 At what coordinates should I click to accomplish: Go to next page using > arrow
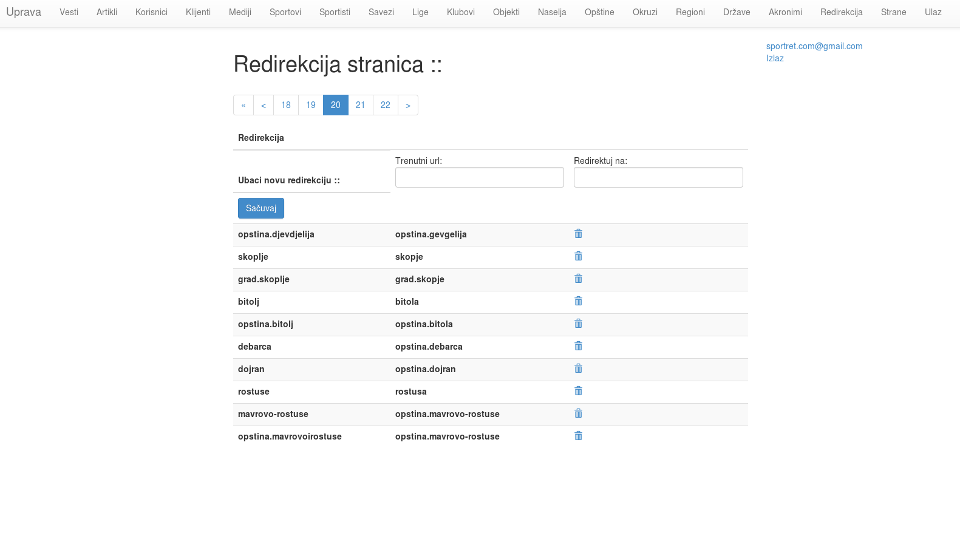(x=408, y=105)
